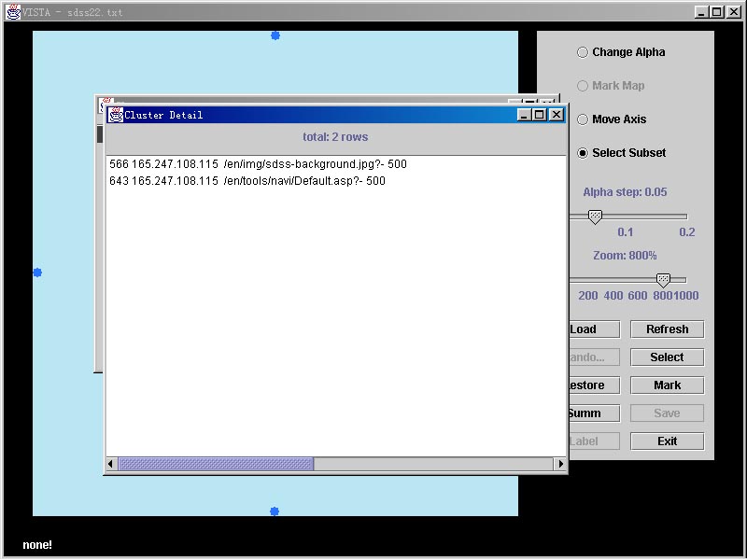747x560 pixels.
Task: Select the row with sdss-background.jpg
Action: (x=259, y=164)
